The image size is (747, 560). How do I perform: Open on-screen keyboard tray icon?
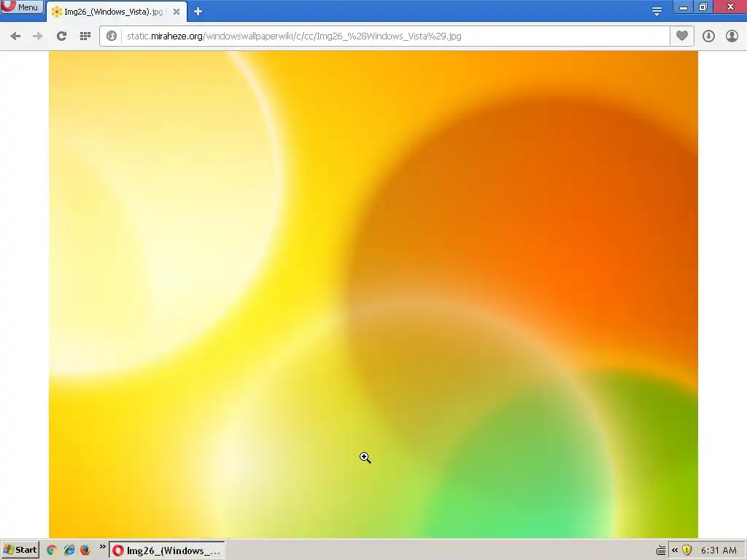point(661,551)
